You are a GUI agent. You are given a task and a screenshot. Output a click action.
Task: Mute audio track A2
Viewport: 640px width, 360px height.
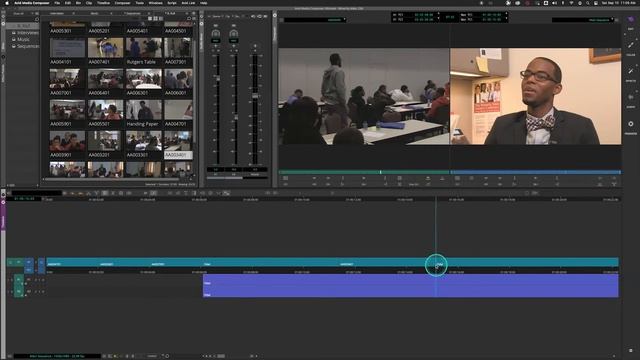43,291
